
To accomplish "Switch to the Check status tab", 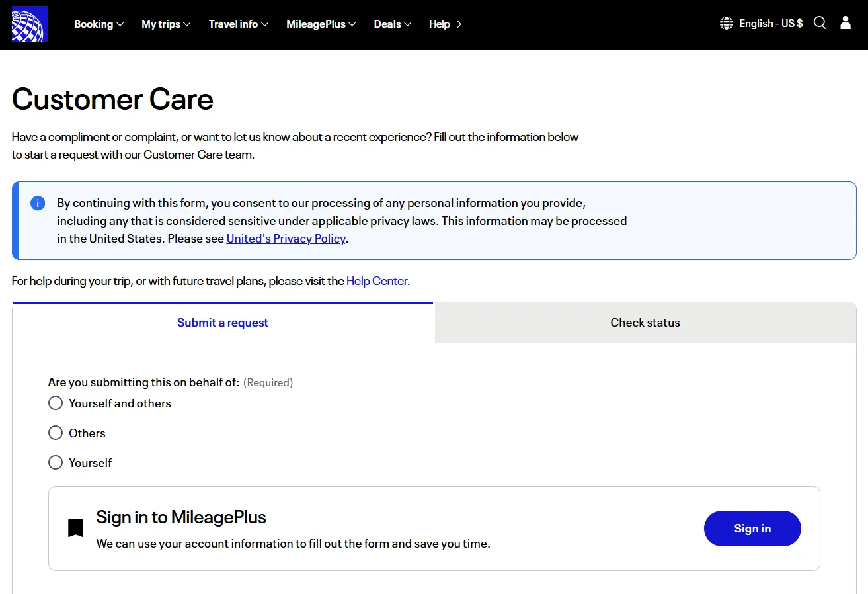I will pyautogui.click(x=645, y=323).
